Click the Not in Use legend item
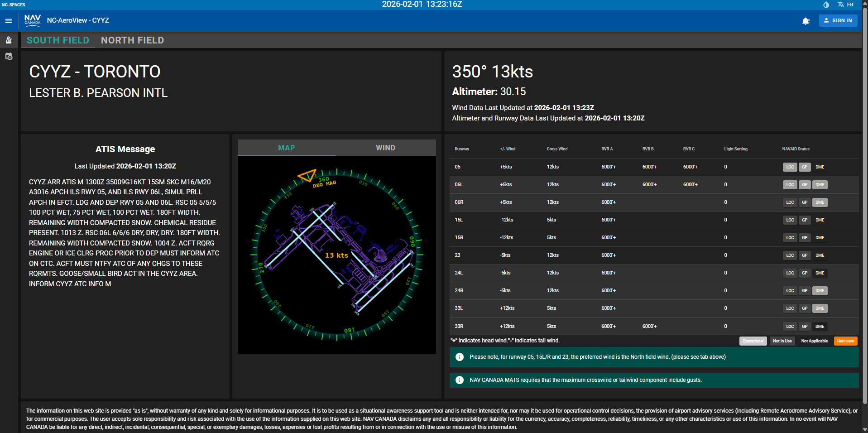This screenshot has width=868, height=433. coord(782,341)
